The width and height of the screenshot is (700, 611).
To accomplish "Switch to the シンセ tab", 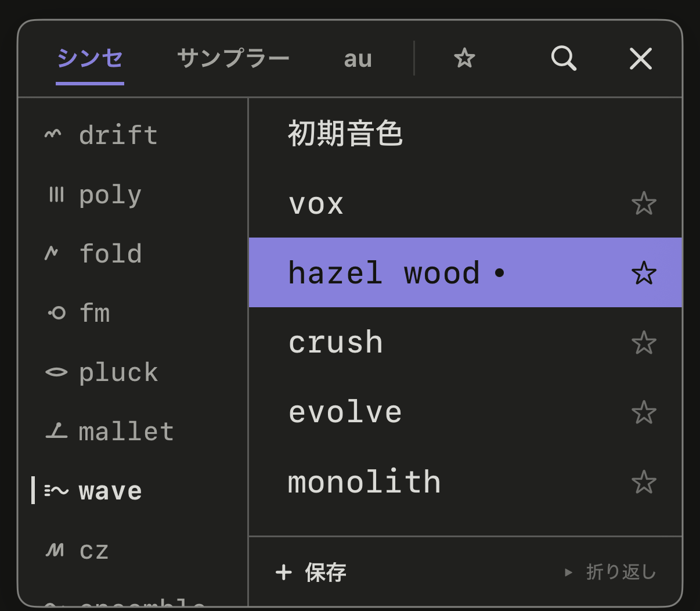I will tap(90, 59).
